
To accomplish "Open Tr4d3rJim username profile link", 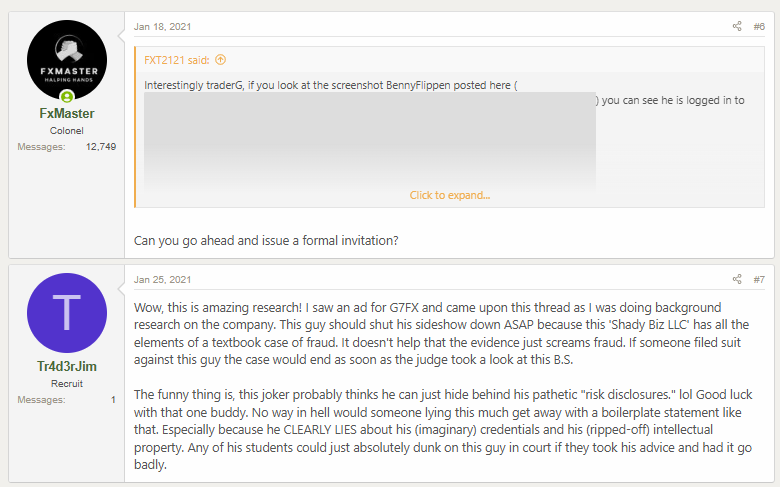I will click(x=67, y=366).
